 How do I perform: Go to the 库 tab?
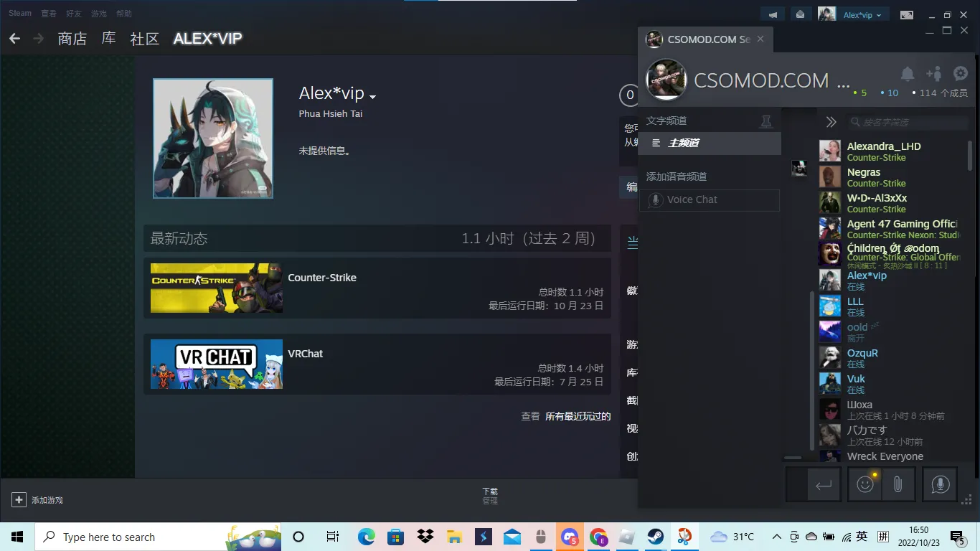tap(108, 38)
